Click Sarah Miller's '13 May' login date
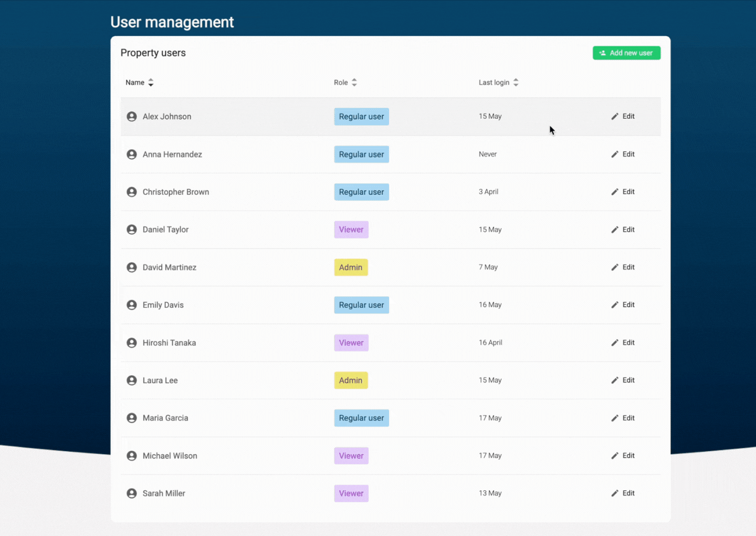 [x=490, y=493]
